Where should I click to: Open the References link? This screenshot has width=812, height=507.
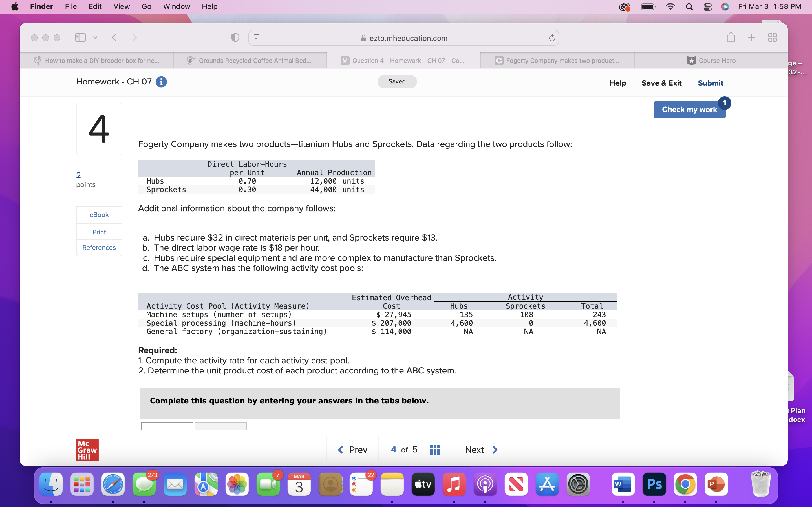[x=99, y=248]
